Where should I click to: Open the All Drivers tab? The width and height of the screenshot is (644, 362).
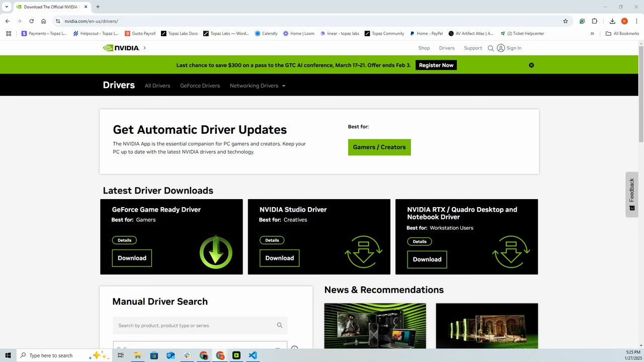click(157, 85)
